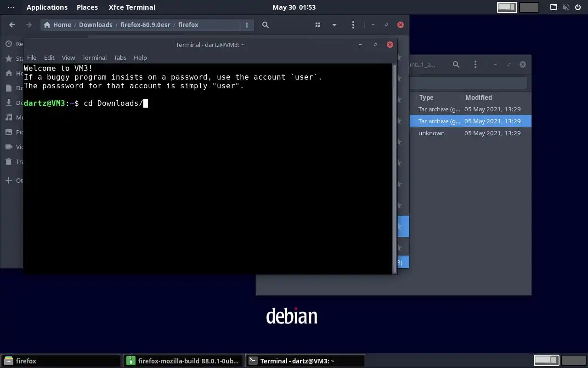Open the Terminal menu in menu bar
Image resolution: width=588 pixels, height=368 pixels.
click(x=94, y=57)
